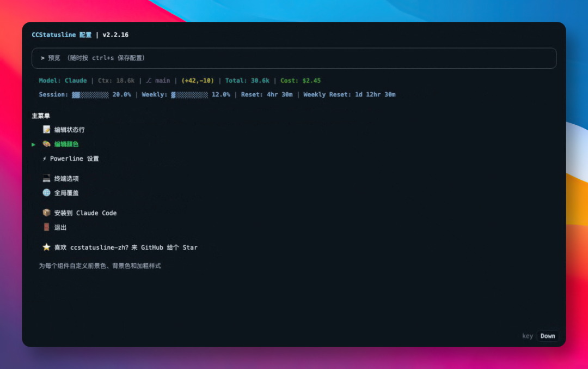Click the Weekly usage progress bar
The width and height of the screenshot is (588, 369).
(x=189, y=95)
